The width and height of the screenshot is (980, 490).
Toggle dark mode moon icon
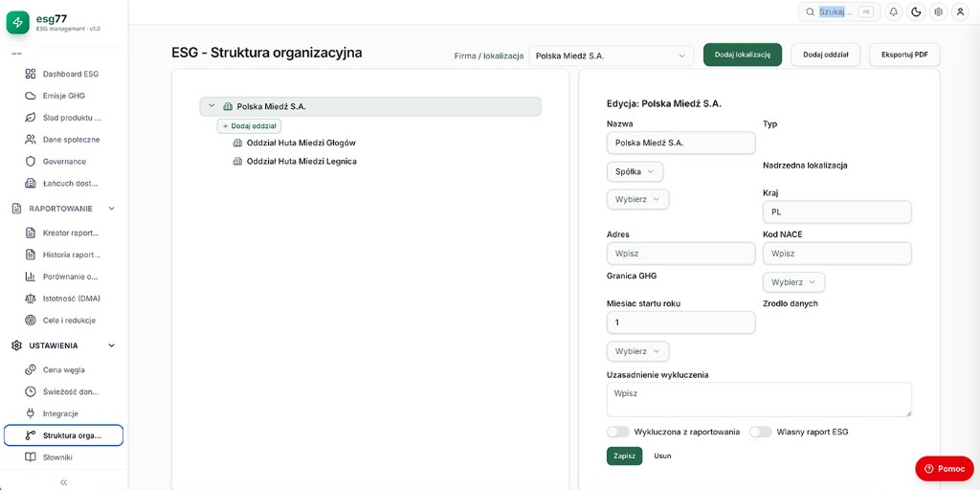pos(916,11)
